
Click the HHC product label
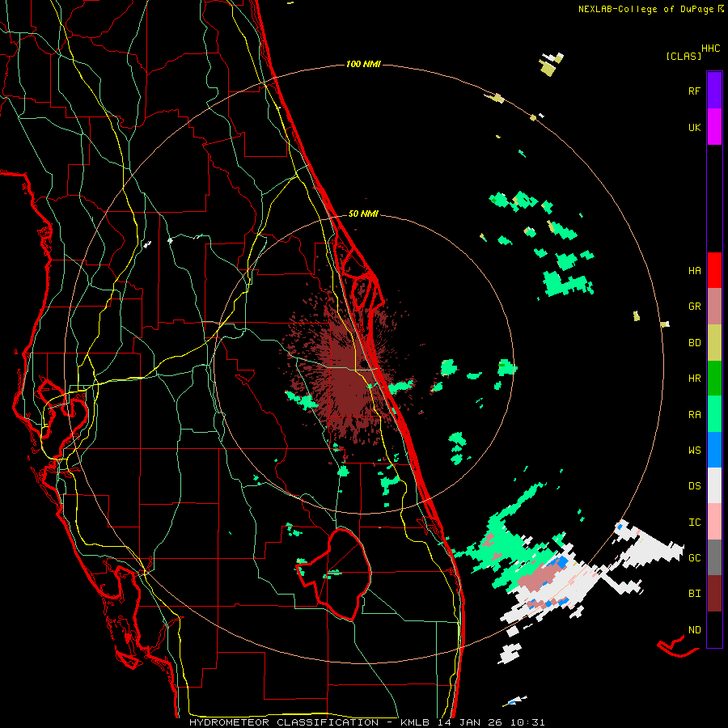[711, 49]
